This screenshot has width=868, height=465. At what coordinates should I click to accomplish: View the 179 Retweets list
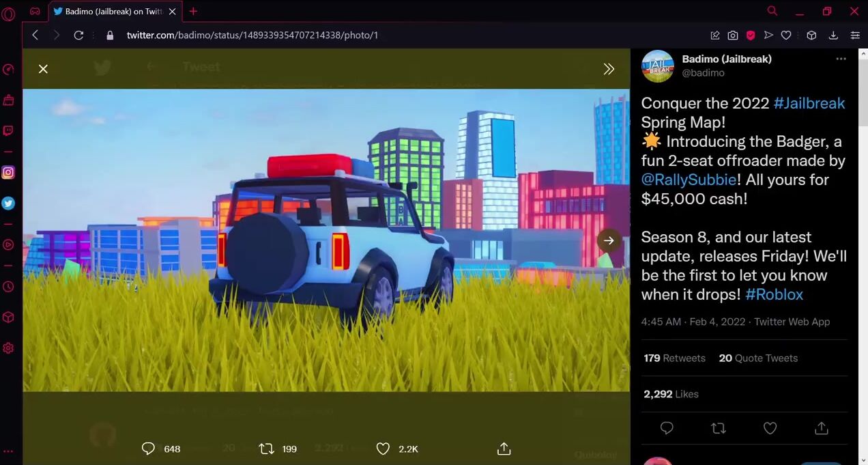click(674, 358)
